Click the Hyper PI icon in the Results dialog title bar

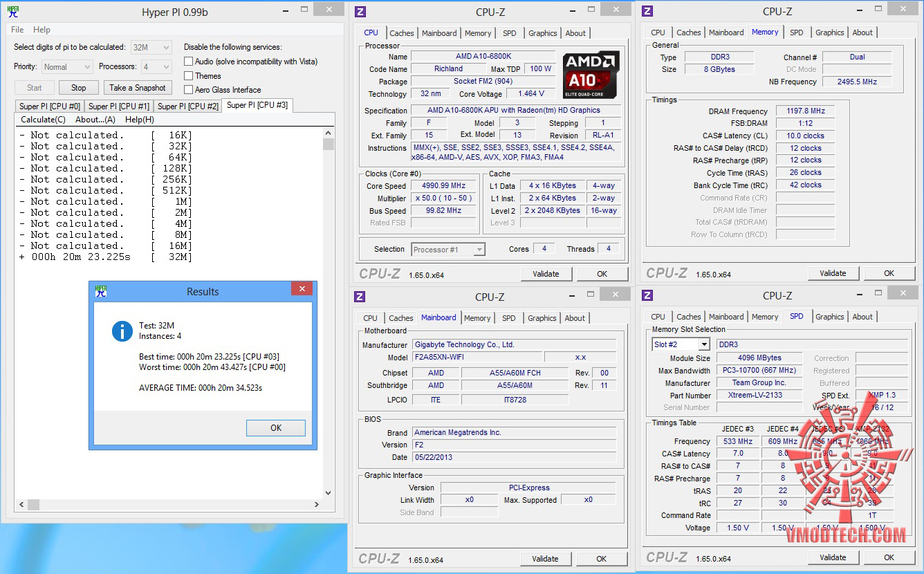tap(101, 291)
